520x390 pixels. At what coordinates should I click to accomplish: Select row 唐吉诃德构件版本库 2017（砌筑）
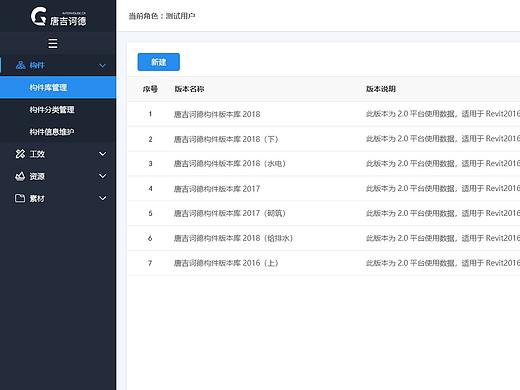[x=323, y=213]
